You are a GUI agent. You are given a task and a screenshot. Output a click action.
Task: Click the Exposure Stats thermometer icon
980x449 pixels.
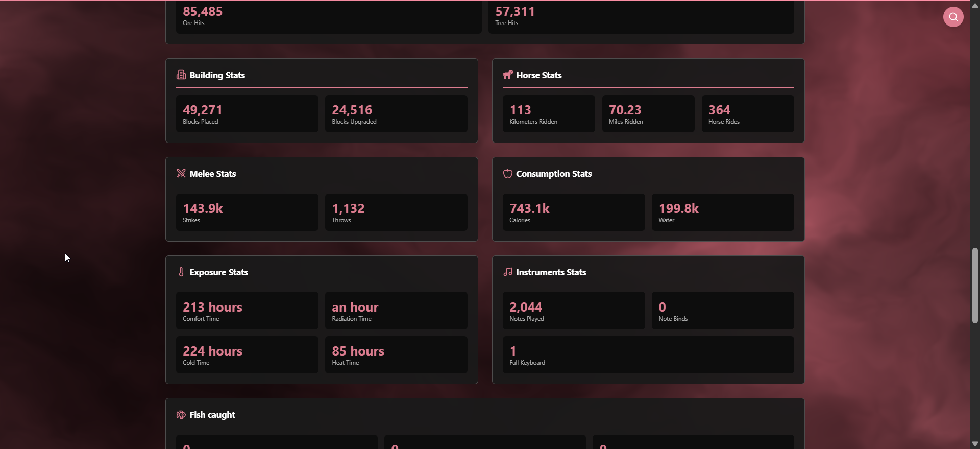click(181, 272)
